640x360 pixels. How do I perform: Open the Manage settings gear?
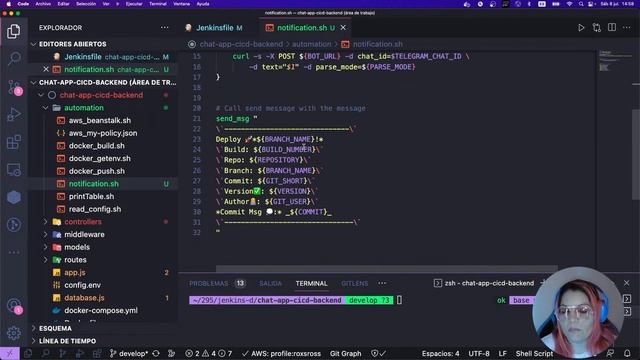[13, 333]
